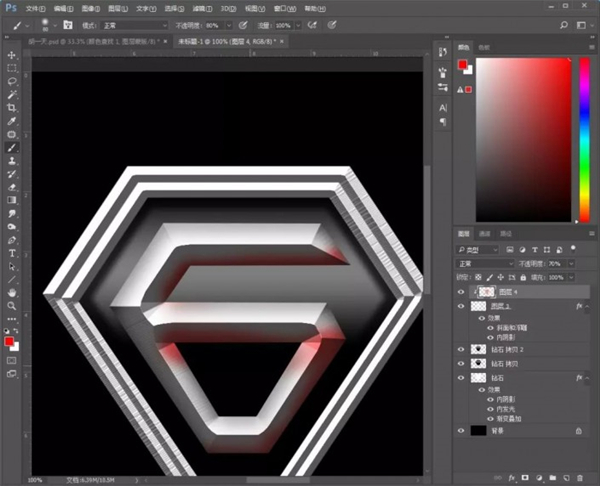Click the 钻石 拷贝 layer thumbnail
Image resolution: width=600 pixels, height=486 pixels.
(479, 364)
